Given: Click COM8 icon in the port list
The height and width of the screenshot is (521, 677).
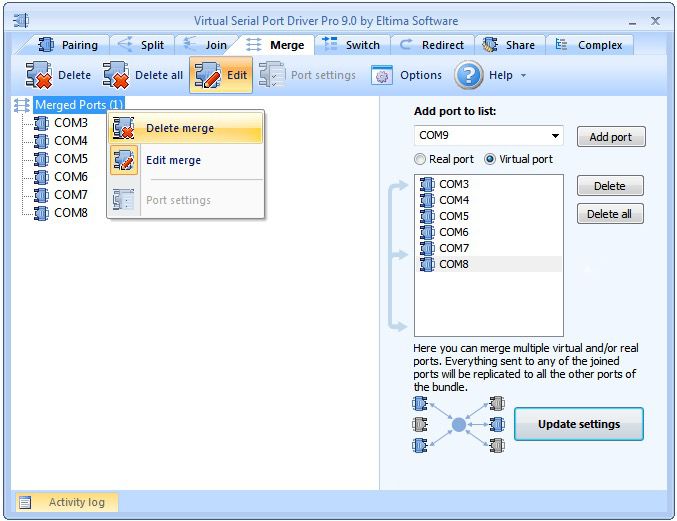Looking at the screenshot, I should pyautogui.click(x=427, y=264).
